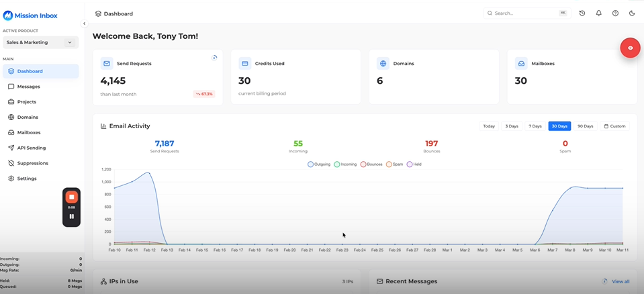Click the 3 IPs count label
This screenshot has height=294, width=644.
pos(347,282)
